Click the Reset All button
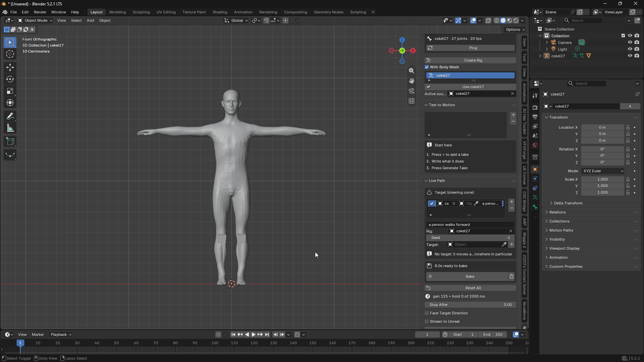 [470, 288]
